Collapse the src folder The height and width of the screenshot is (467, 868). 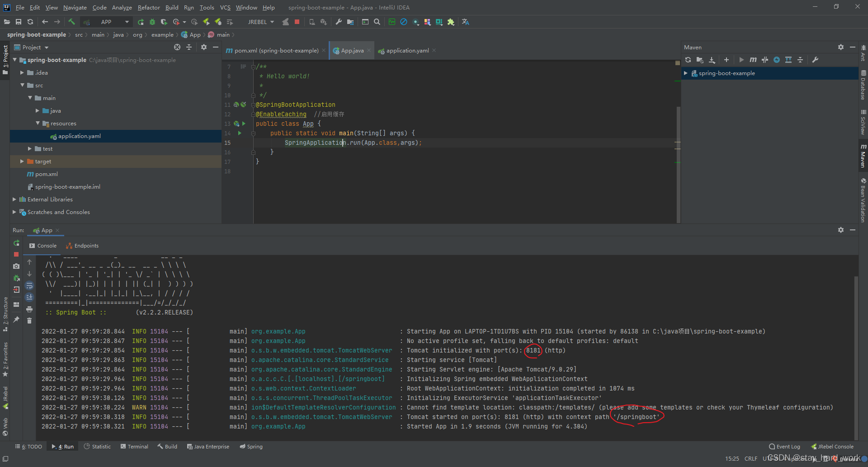pyautogui.click(x=22, y=85)
